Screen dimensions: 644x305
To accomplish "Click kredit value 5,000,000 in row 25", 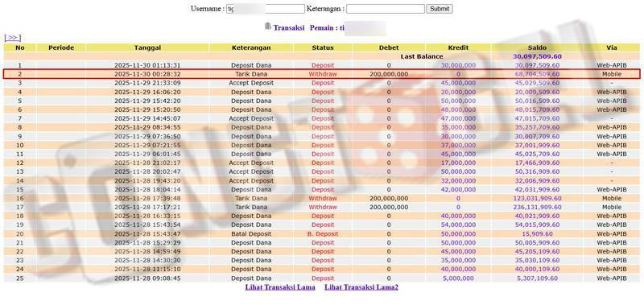I will point(458,278).
